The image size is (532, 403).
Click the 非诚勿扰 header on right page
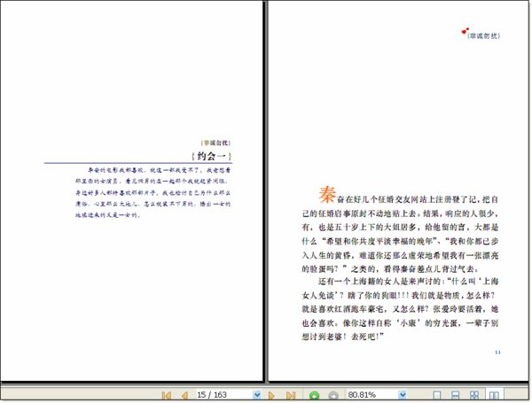tap(484, 35)
